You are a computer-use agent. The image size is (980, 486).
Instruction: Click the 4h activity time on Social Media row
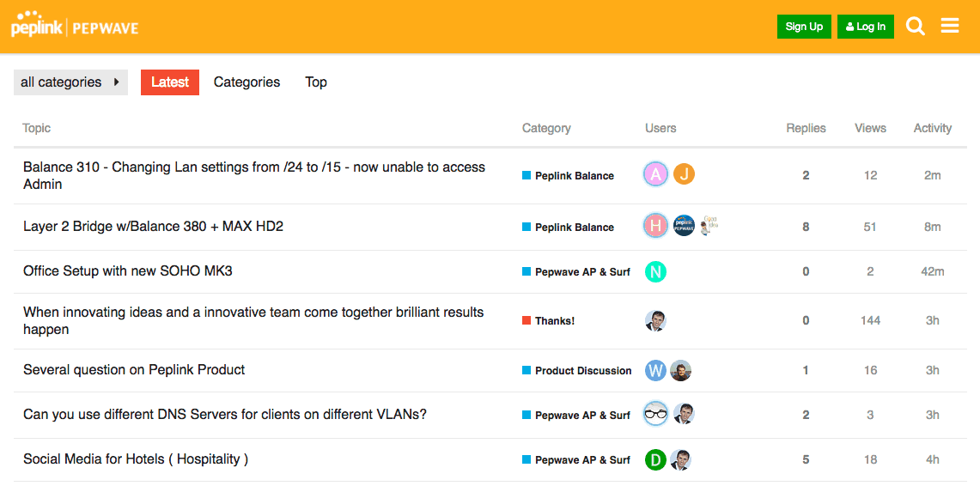933,459
